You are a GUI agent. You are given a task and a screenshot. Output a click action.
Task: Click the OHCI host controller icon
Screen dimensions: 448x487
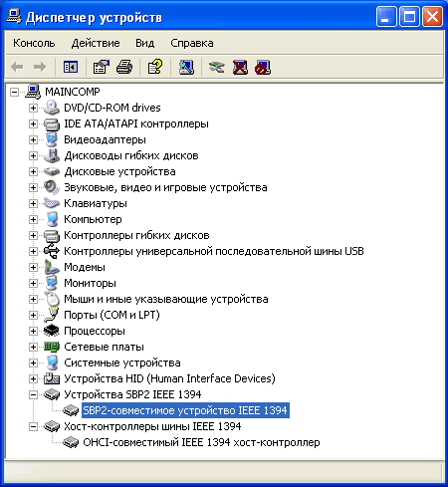(71, 442)
